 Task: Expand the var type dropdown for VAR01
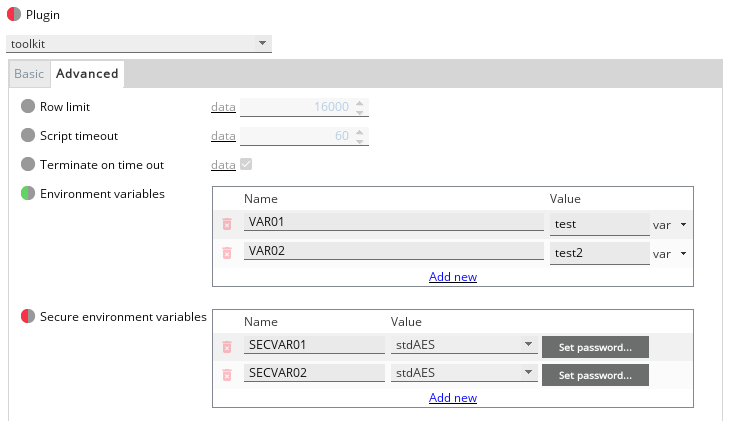pyautogui.click(x=670, y=224)
